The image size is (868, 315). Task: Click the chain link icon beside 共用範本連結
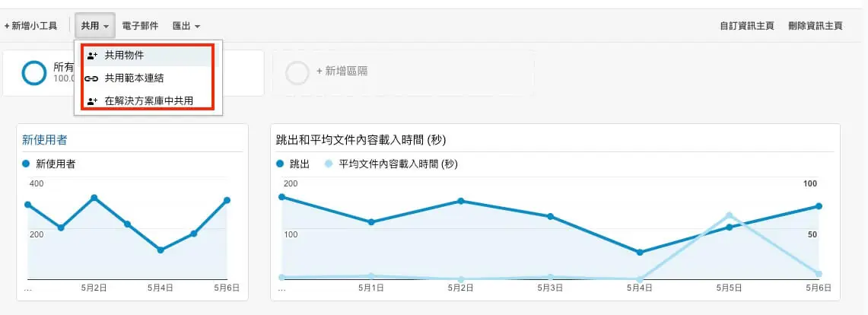[x=92, y=78]
